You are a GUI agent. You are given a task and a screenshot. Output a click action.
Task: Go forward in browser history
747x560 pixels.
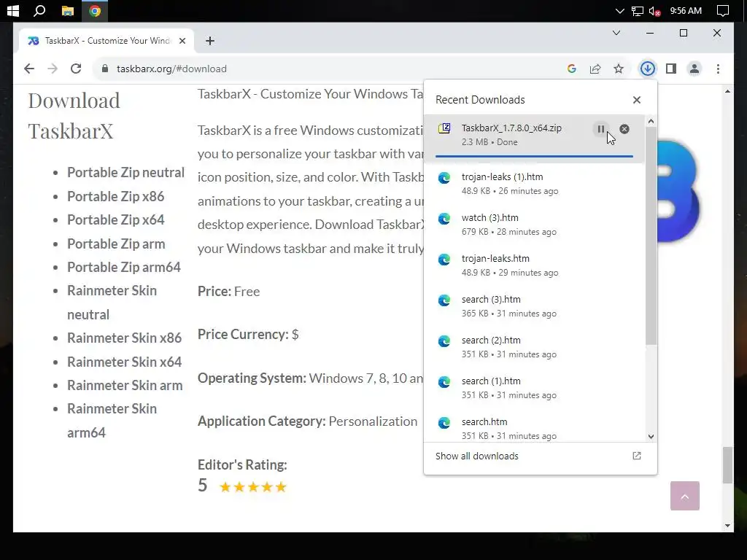click(x=53, y=69)
